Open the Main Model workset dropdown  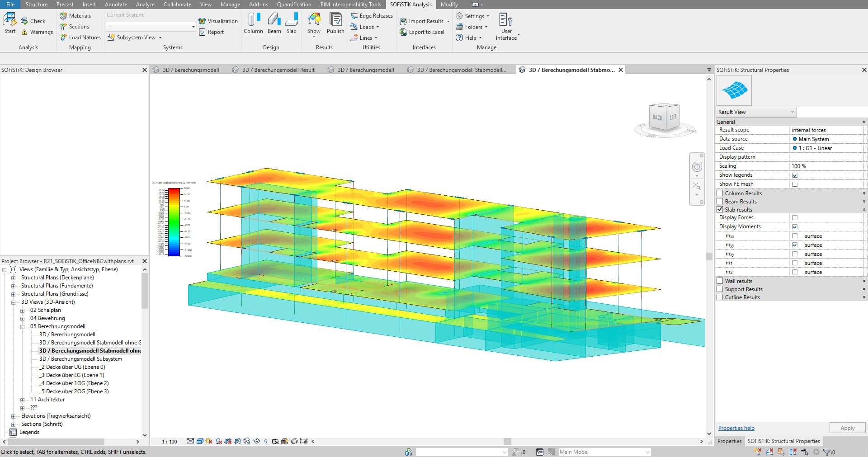click(x=604, y=452)
